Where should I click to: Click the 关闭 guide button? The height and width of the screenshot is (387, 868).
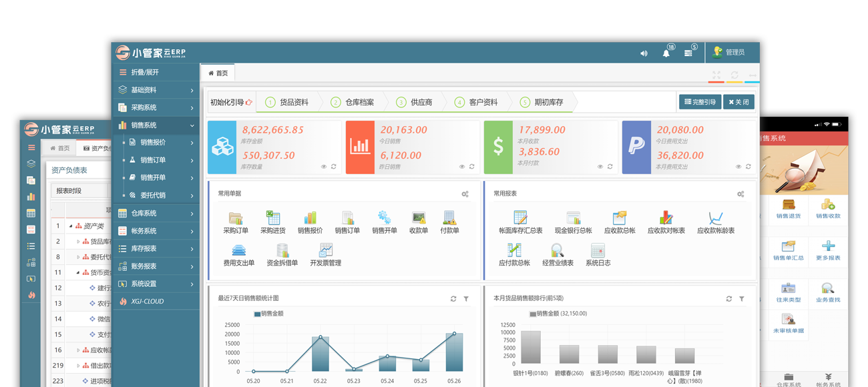pos(739,102)
